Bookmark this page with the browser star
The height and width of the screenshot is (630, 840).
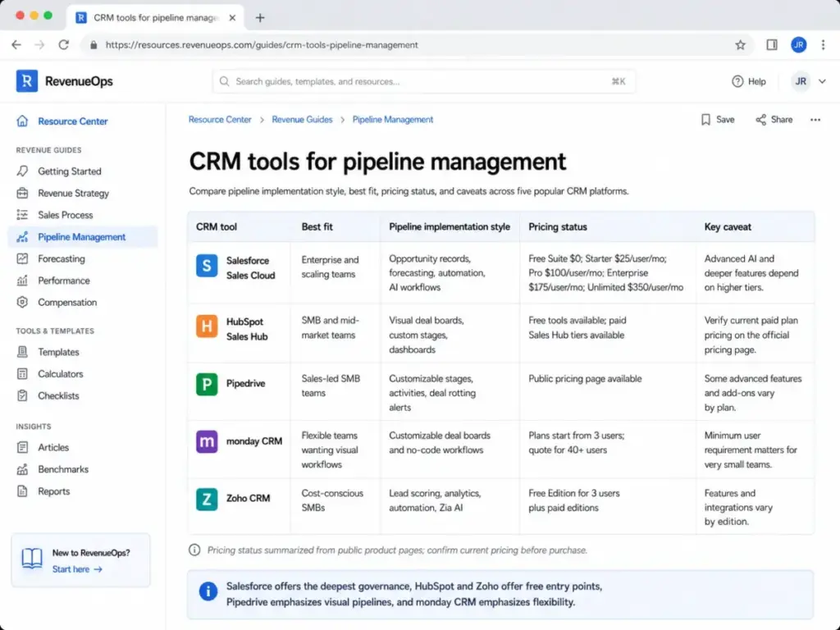(740, 45)
